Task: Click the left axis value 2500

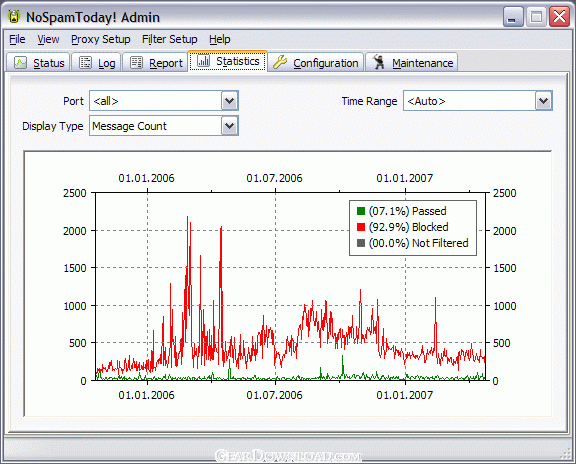Action: coord(75,193)
